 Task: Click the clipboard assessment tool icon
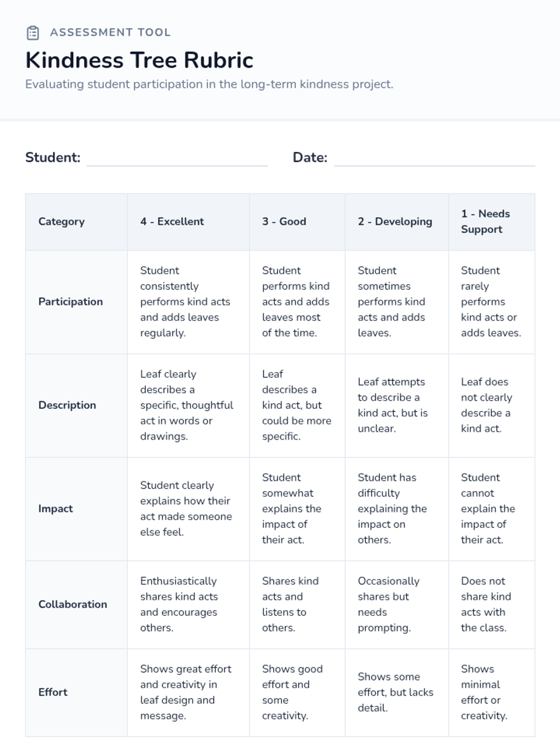click(x=33, y=33)
